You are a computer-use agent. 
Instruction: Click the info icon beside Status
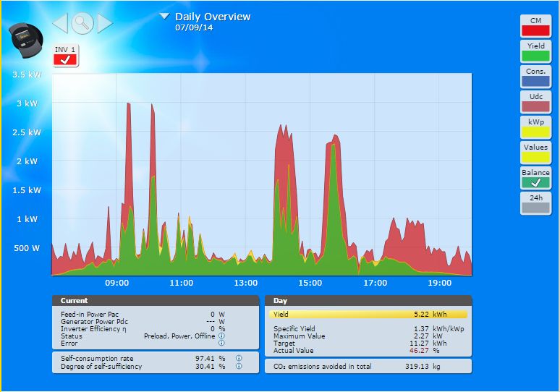click(x=221, y=336)
